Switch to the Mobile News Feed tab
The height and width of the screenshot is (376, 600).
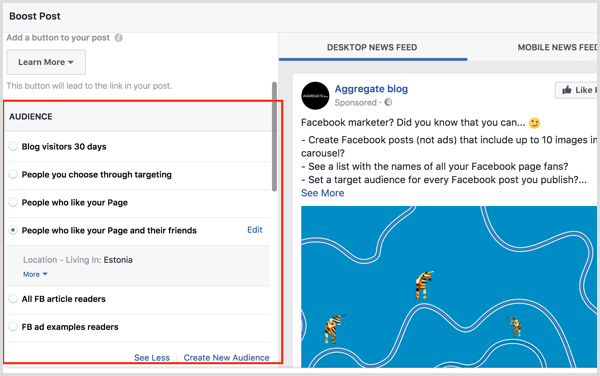click(x=557, y=47)
